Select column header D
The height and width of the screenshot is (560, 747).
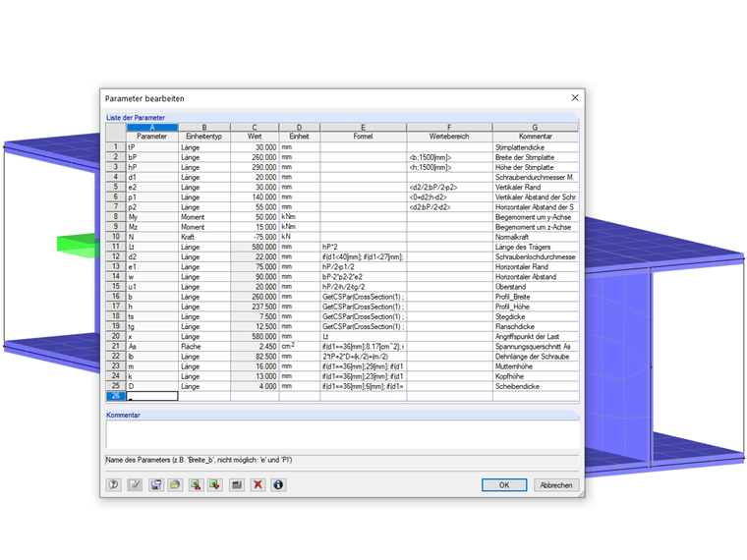click(x=300, y=127)
